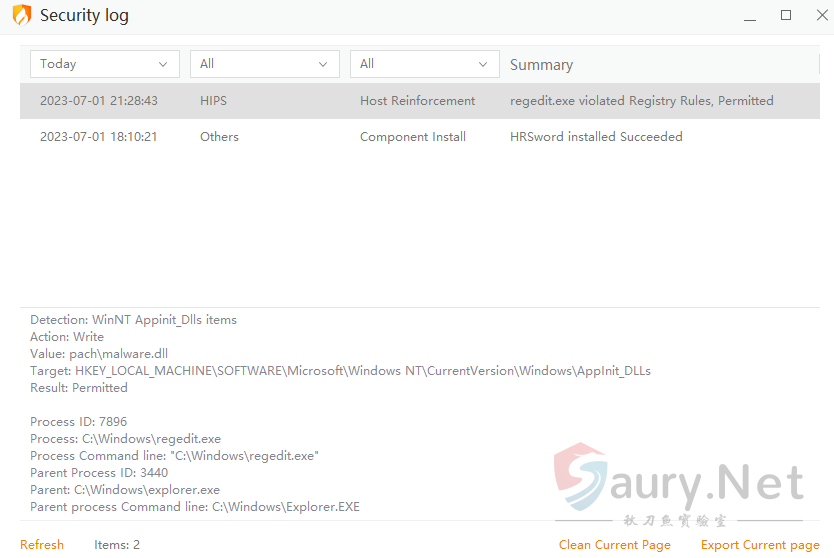Screen dimensions: 834x558
Task: Refresh the security log list
Action: coord(42,545)
